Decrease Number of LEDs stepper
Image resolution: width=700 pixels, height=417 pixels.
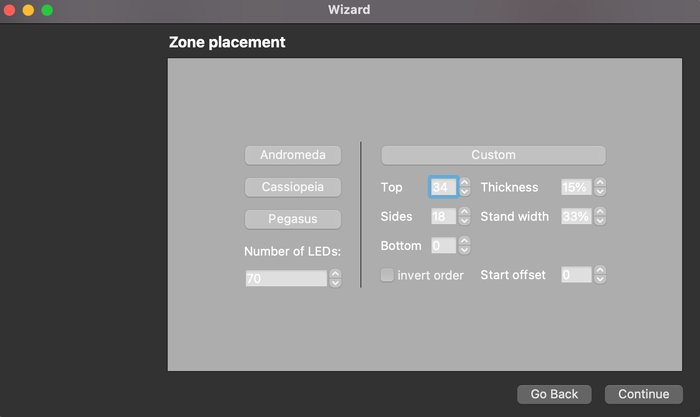[x=335, y=283]
